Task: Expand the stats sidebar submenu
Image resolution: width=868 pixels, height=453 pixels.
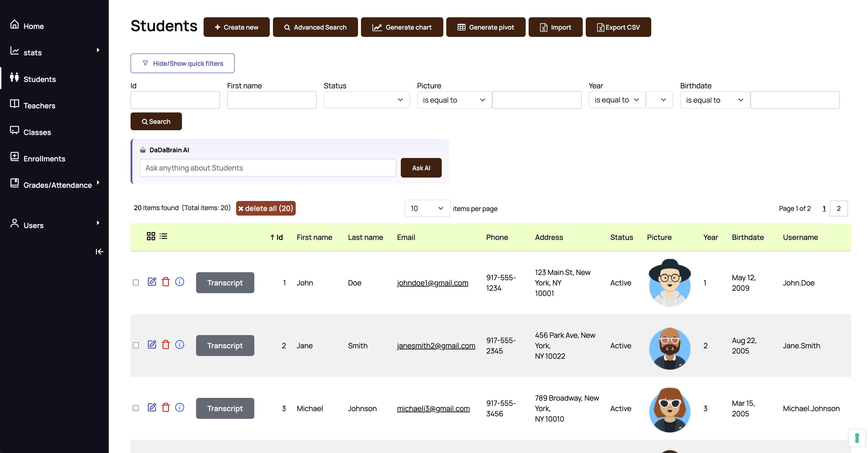Action: (98, 50)
